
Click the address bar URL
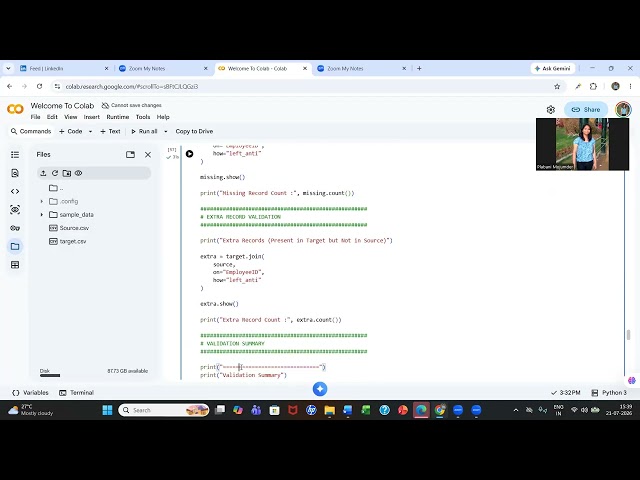click(x=132, y=87)
